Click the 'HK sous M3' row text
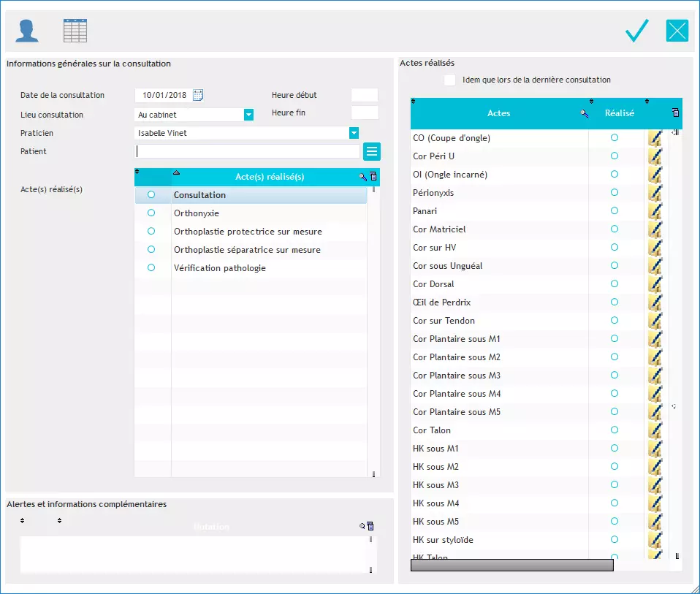Screen dimensions: 700x594 [435, 485]
